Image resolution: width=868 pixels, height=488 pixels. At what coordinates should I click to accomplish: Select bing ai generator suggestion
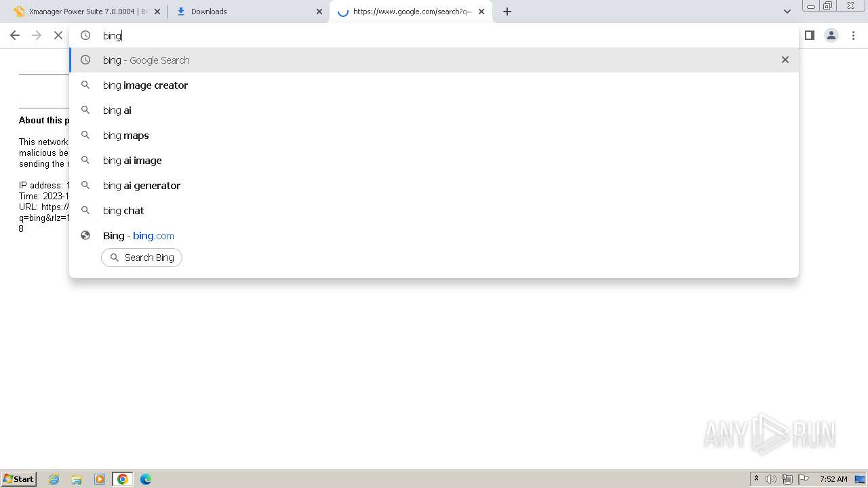434,186
